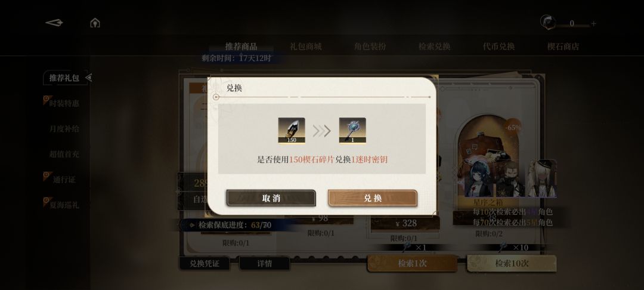
Task: Select 时装特惠 in the sidebar
Action: click(x=64, y=103)
